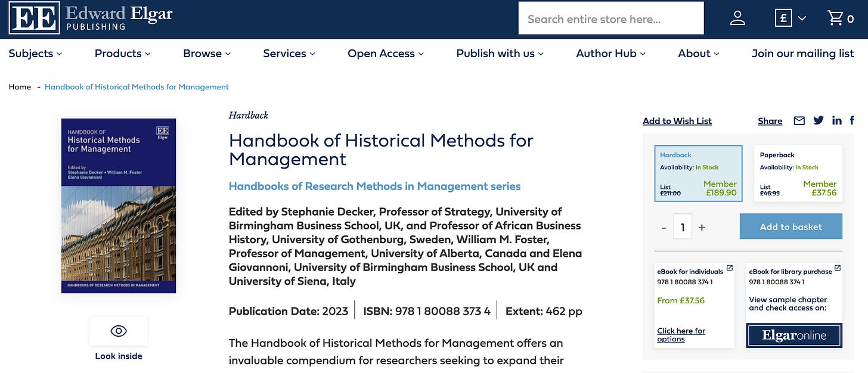
Task: Share on Facebook icon
Action: 852,120
